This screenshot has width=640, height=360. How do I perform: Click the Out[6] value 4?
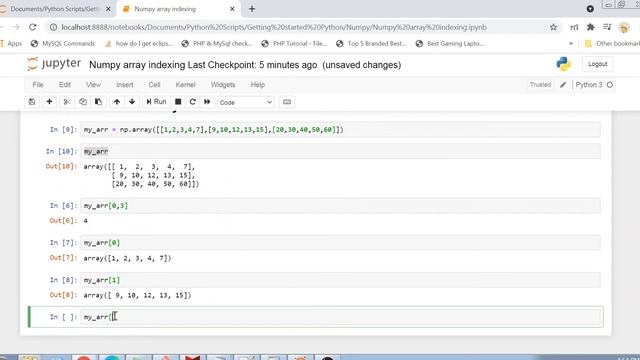(x=85, y=221)
